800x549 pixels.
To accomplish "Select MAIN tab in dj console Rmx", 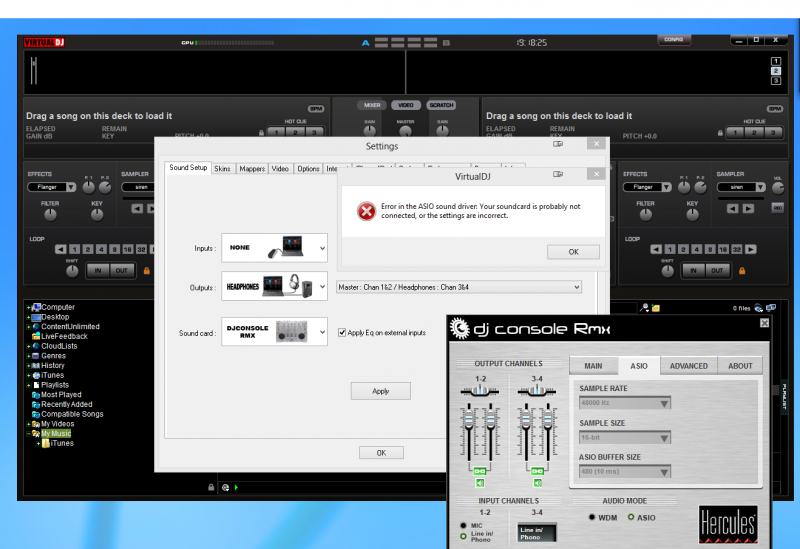I will [x=593, y=366].
